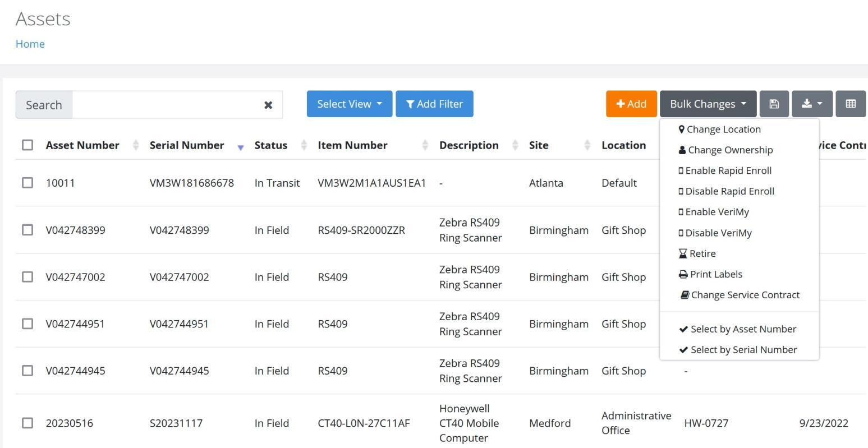Open the download export dropdown
Image resolution: width=868 pixels, height=448 pixels.
click(x=812, y=104)
